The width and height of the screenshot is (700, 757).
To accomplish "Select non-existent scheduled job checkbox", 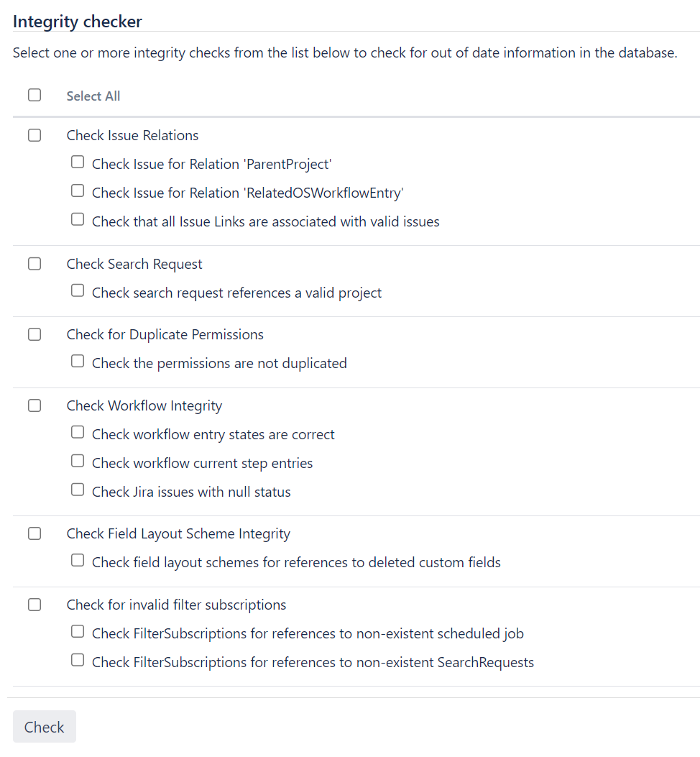I will click(78, 631).
